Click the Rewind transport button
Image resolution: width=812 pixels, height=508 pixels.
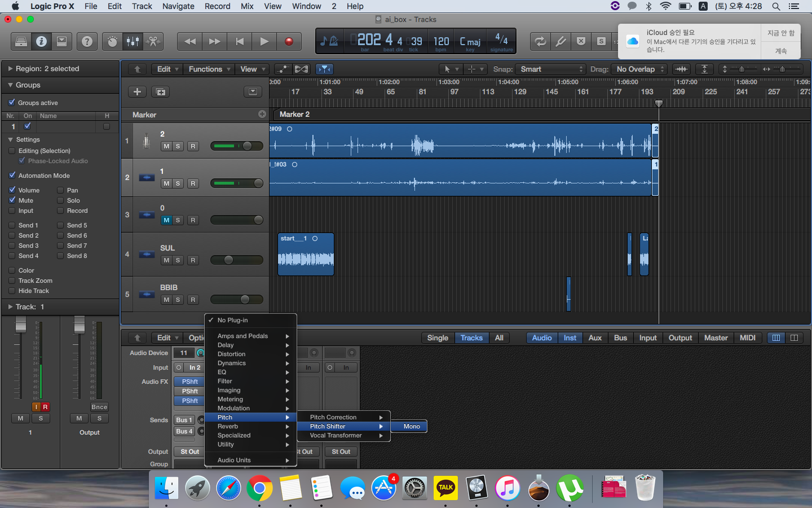pyautogui.click(x=190, y=41)
